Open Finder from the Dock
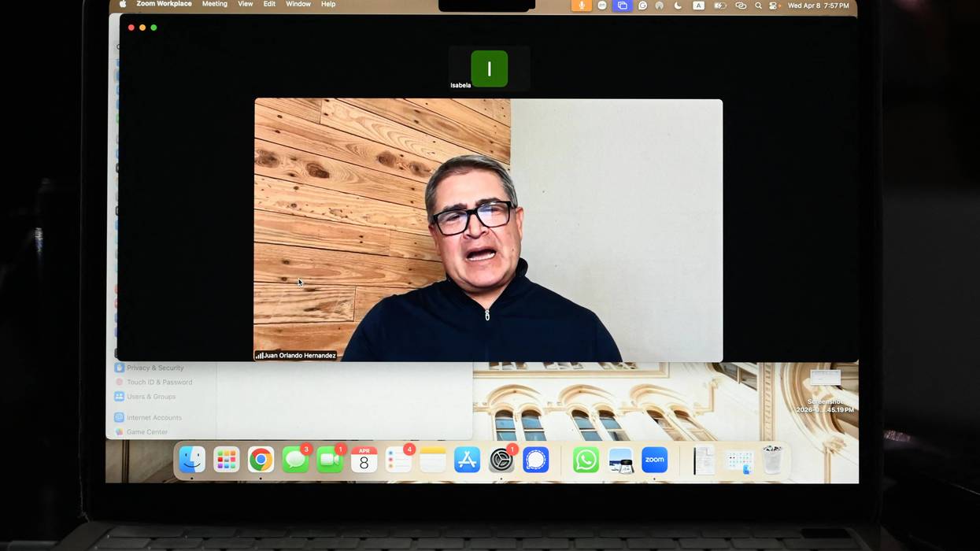 (x=192, y=460)
